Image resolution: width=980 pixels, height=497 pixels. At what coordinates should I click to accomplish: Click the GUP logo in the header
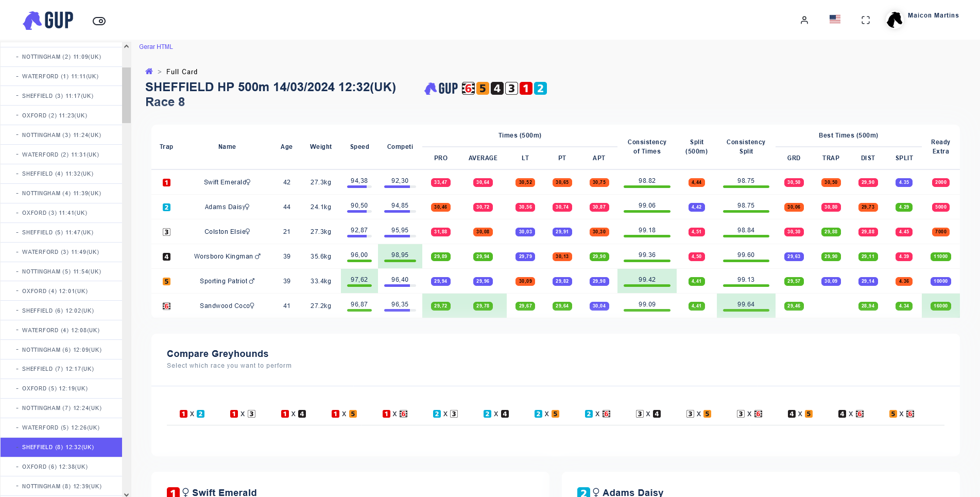click(48, 21)
